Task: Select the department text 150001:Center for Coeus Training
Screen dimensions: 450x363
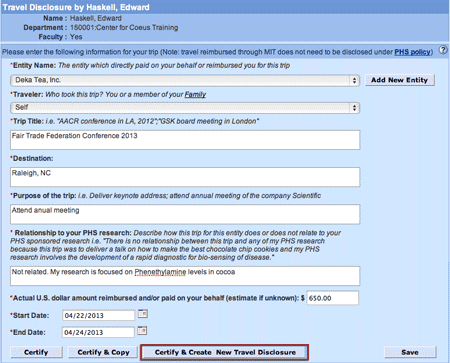Action: (x=124, y=28)
